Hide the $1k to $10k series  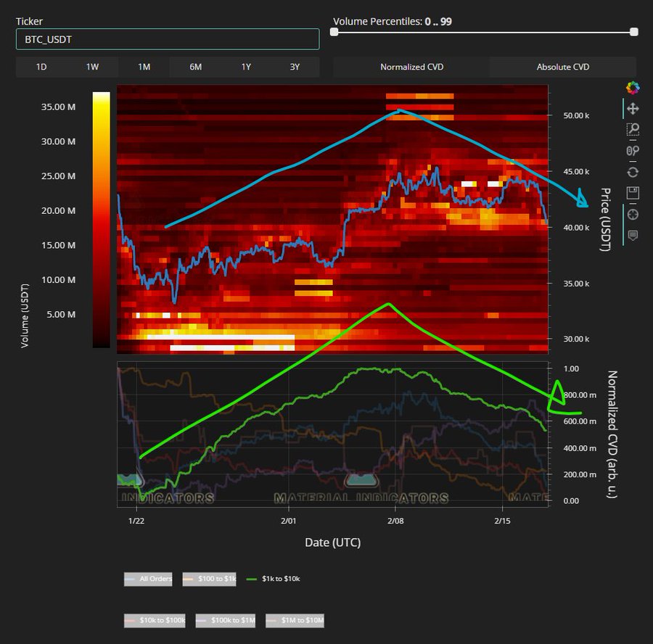(x=274, y=579)
